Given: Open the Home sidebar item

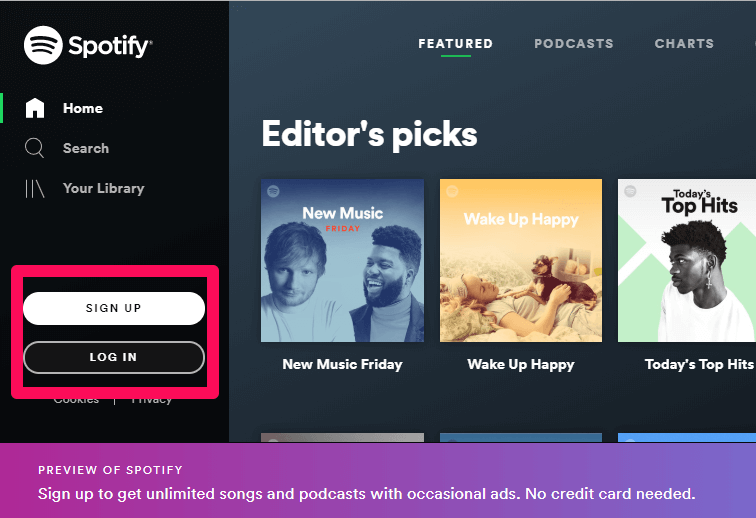Looking at the screenshot, I should [x=82, y=108].
